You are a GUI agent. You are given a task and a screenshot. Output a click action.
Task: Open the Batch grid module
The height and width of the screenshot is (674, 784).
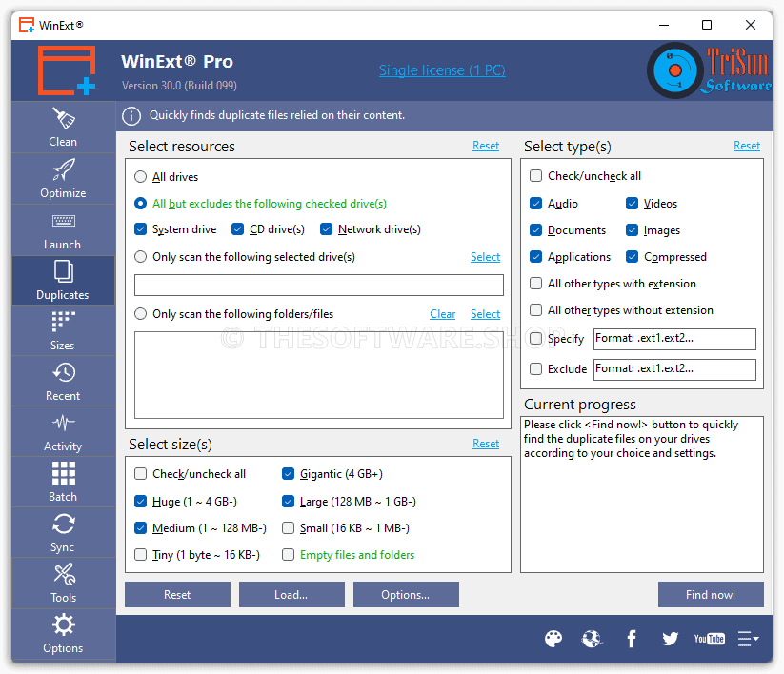tap(63, 482)
